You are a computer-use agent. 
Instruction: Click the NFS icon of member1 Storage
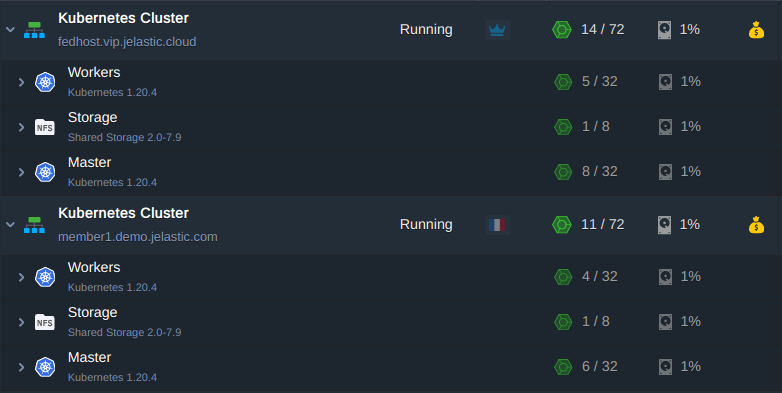point(44,322)
